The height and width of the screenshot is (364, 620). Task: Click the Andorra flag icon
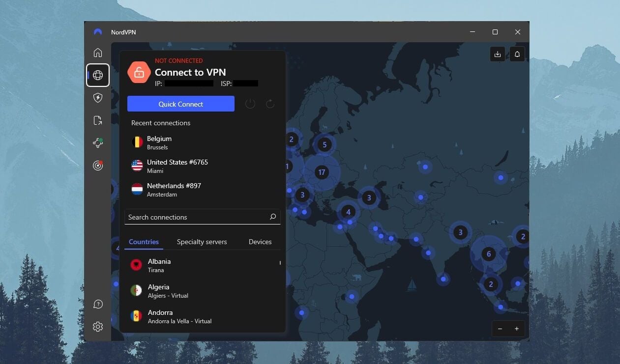click(x=136, y=316)
